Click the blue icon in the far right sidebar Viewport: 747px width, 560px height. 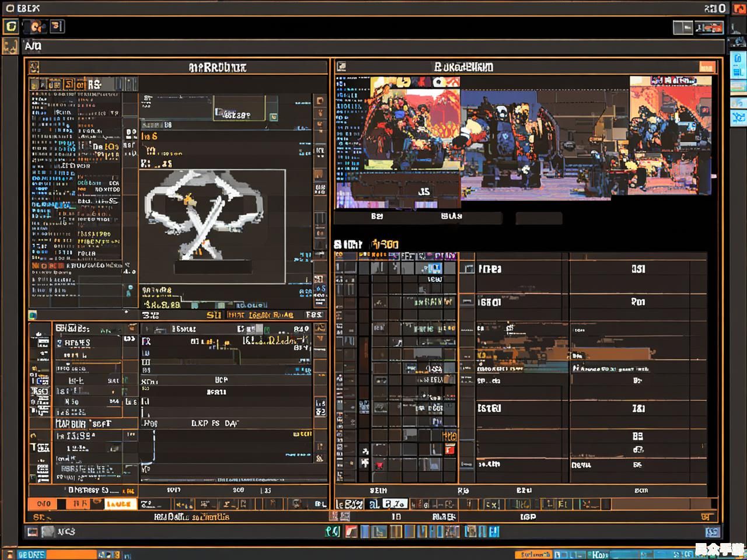(x=738, y=117)
